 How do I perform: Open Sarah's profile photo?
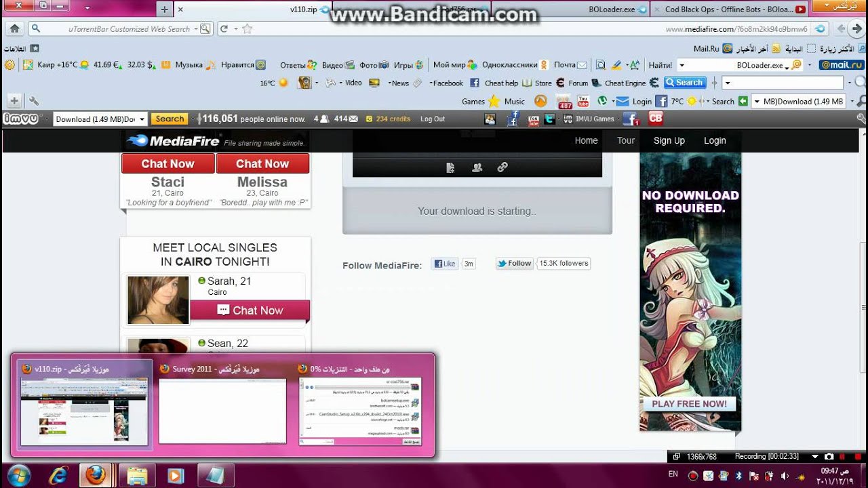coord(158,300)
